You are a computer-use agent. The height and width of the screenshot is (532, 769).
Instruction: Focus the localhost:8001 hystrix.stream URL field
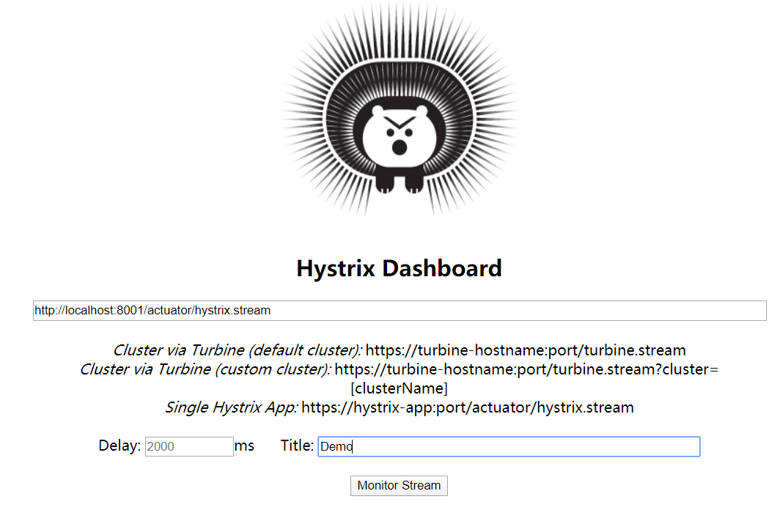[x=400, y=311]
